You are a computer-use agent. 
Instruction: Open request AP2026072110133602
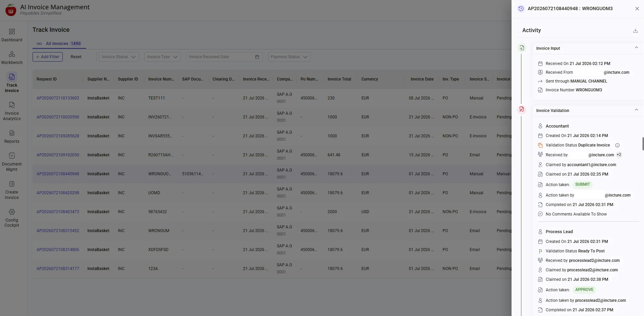(x=58, y=98)
